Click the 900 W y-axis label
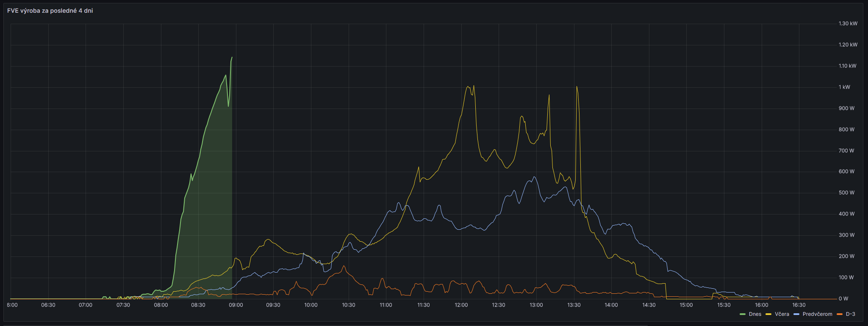 pos(846,109)
